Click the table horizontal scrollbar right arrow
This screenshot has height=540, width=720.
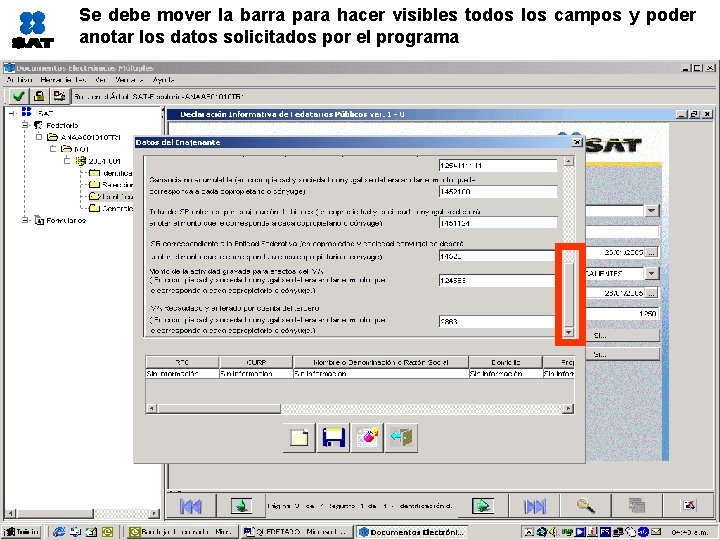tap(568, 408)
